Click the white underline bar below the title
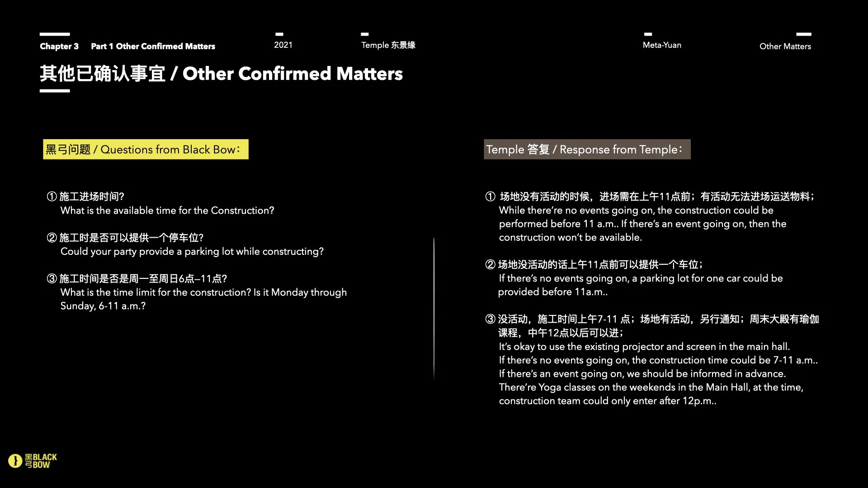The image size is (868, 488). click(x=55, y=91)
